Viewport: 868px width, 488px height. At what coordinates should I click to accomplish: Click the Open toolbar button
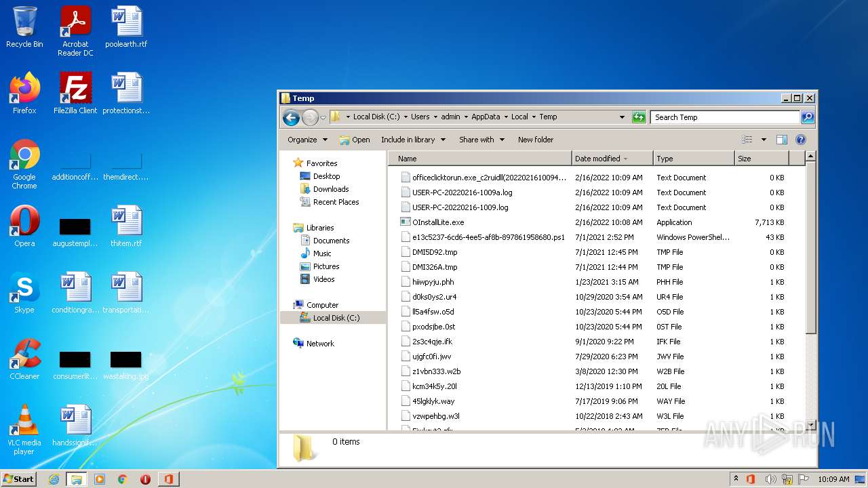click(355, 140)
